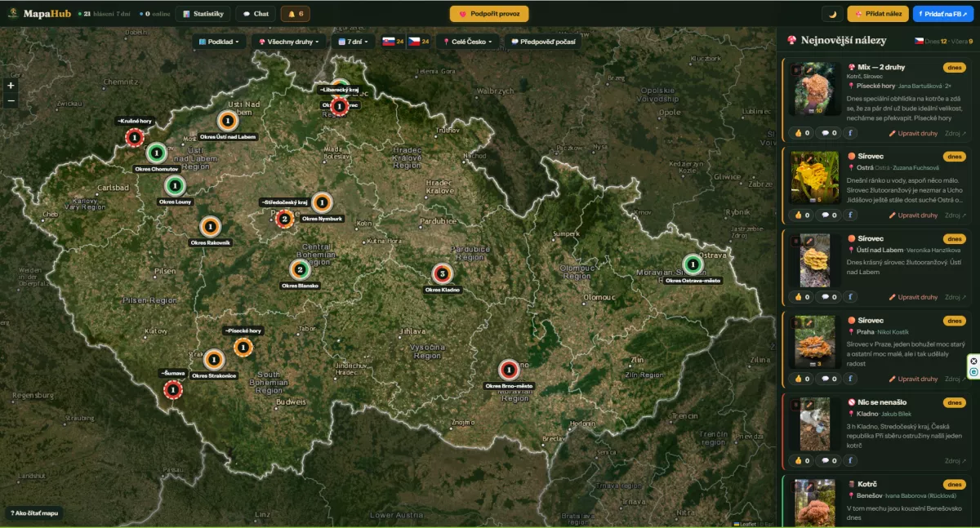980x528 pixels.
Task: Share Sírovec Ostrá post on Facebook
Action: 850,215
